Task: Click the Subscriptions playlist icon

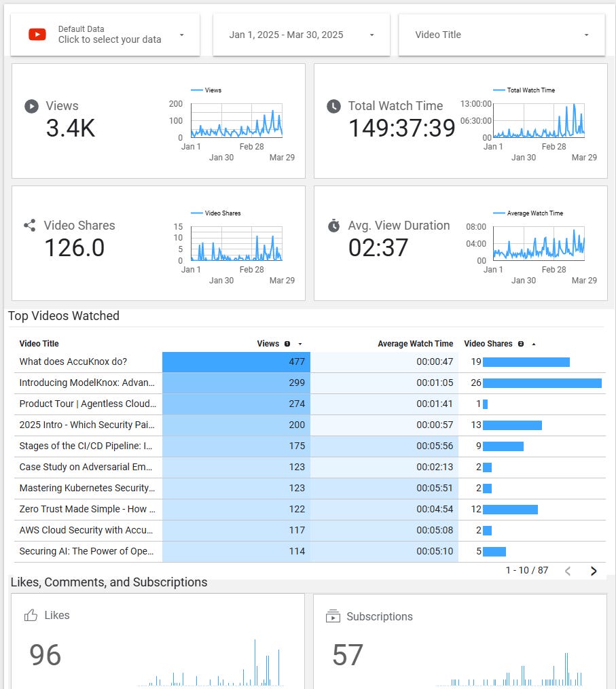Action: 333,616
